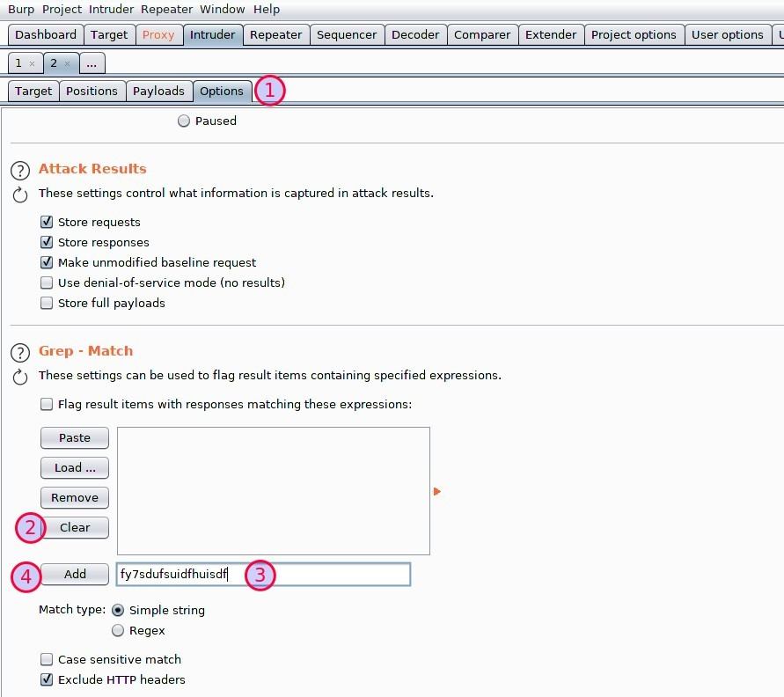784x697 pixels.
Task: Switch to the User options tab
Action: click(x=728, y=35)
